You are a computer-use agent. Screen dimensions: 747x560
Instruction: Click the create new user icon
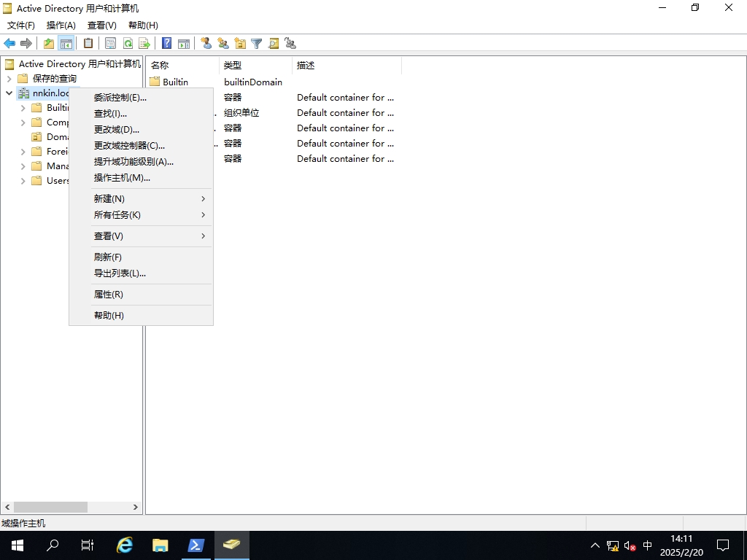pos(206,44)
